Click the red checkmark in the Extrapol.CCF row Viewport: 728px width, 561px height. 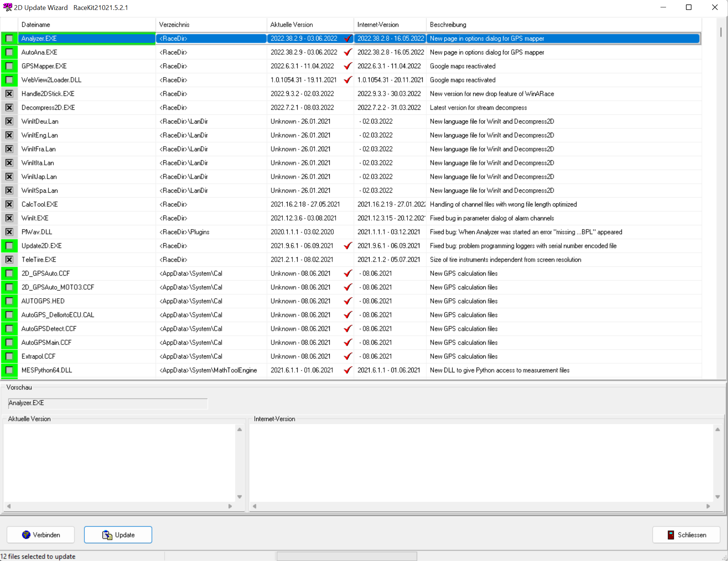pos(347,356)
